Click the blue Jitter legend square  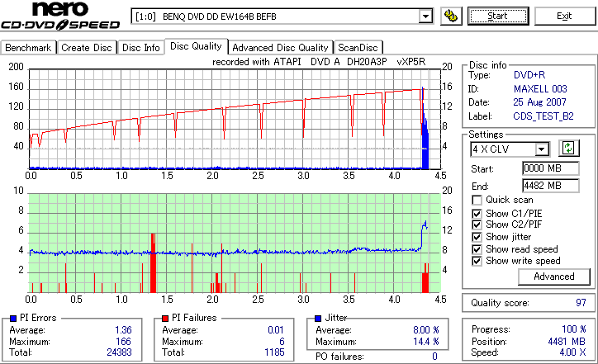point(318,318)
